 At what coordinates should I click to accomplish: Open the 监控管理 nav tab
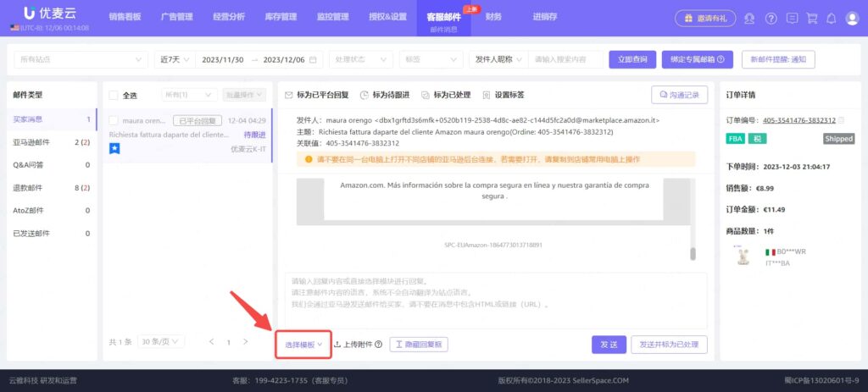click(333, 17)
